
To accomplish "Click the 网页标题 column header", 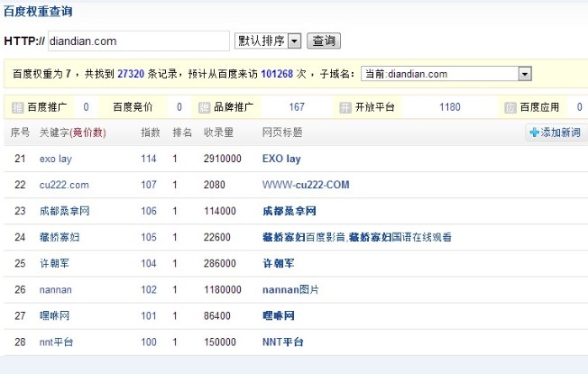I will 282,132.
